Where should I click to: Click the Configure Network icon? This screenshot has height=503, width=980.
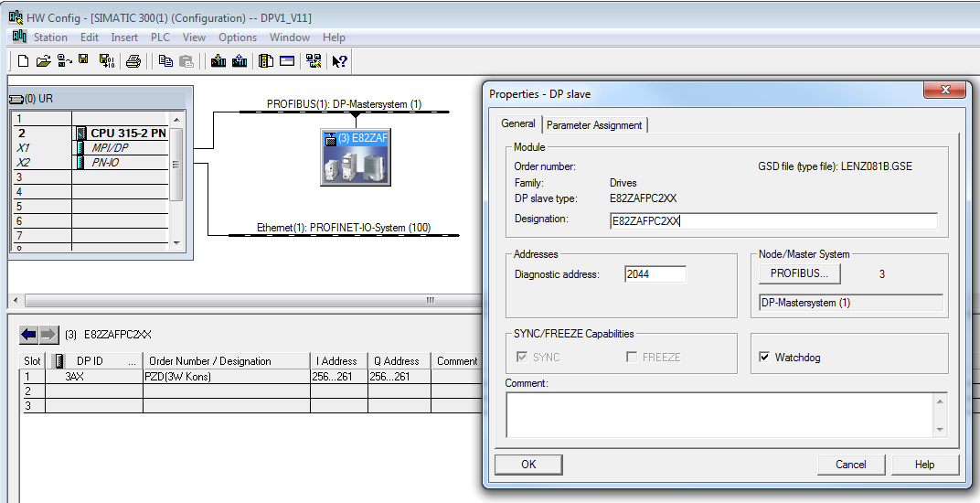(314, 60)
